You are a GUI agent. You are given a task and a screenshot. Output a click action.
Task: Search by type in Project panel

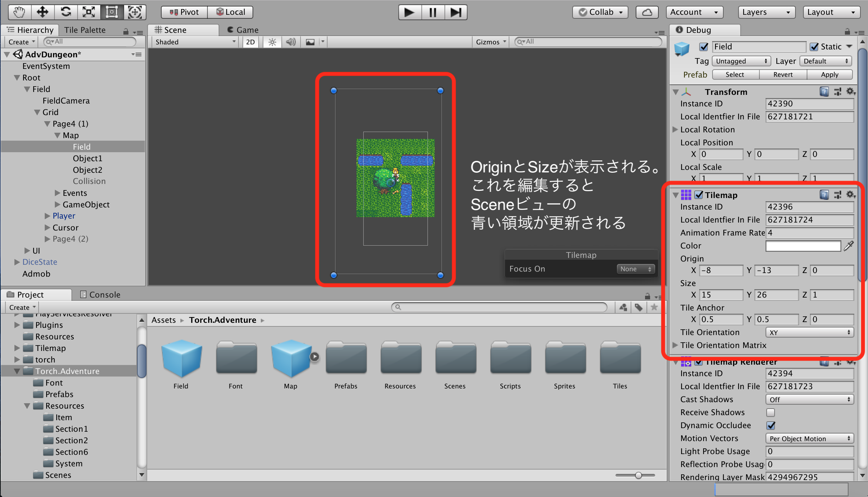tap(623, 307)
